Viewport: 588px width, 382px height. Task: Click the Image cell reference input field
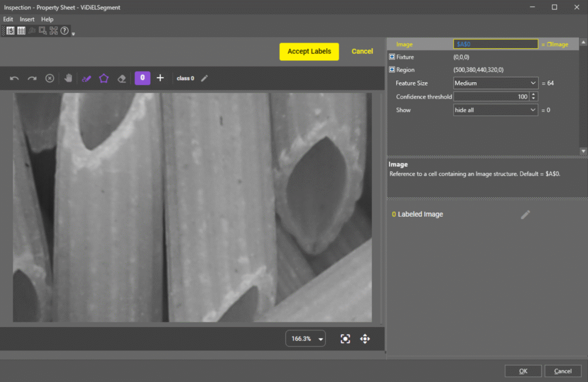click(495, 44)
